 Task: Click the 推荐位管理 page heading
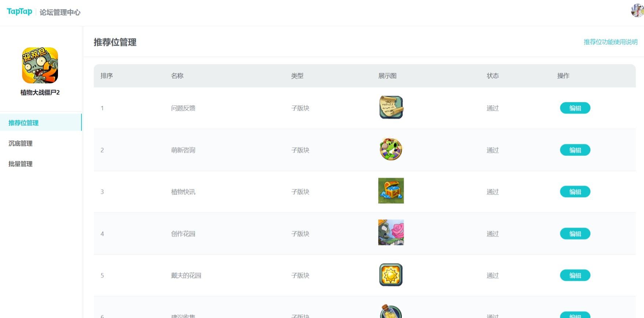tap(115, 42)
